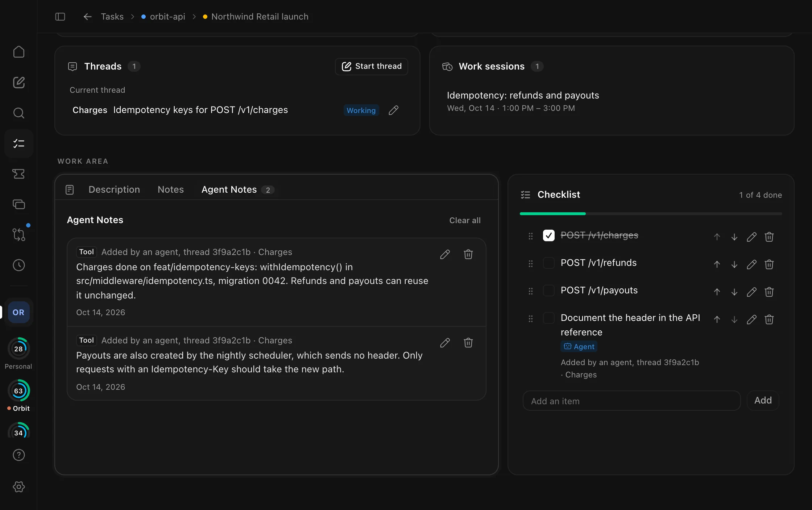The width and height of the screenshot is (812, 510).
Task: Click the checklist progress bar
Action: pyautogui.click(x=651, y=214)
